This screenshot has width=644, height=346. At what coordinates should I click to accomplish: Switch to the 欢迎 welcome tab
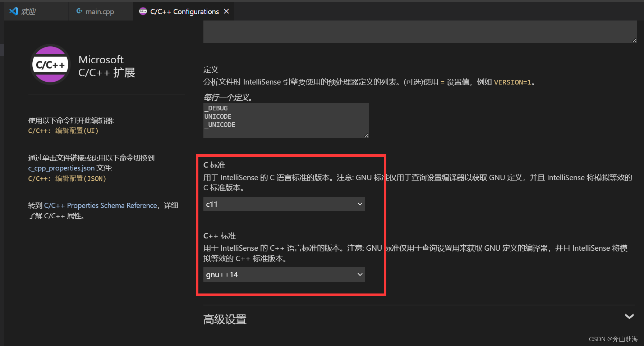point(36,12)
